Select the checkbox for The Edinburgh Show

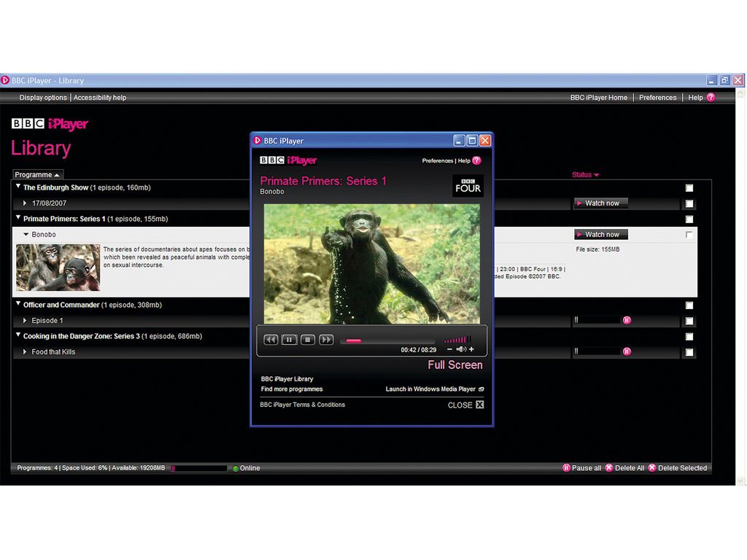click(689, 187)
